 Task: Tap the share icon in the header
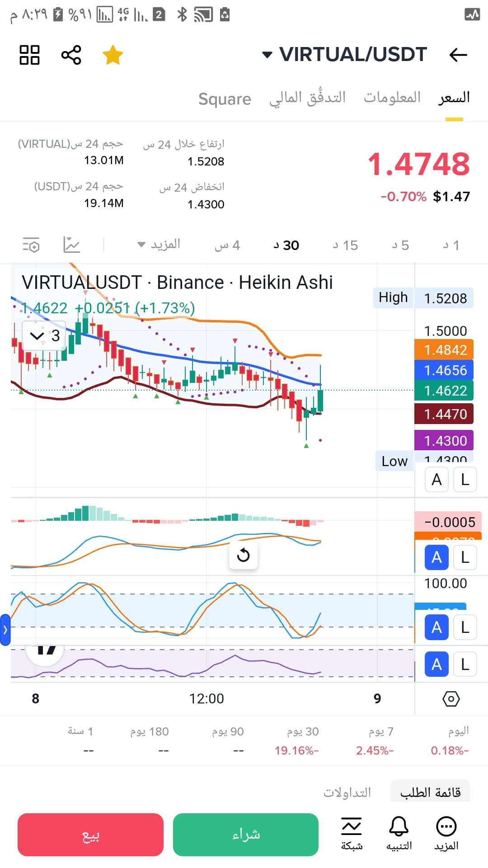pyautogui.click(x=71, y=55)
